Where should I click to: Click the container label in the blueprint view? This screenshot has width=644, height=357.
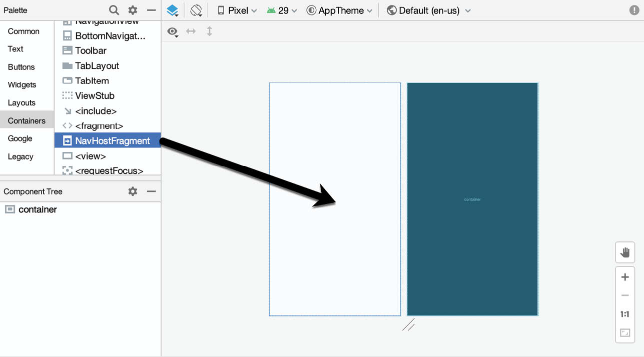472,199
